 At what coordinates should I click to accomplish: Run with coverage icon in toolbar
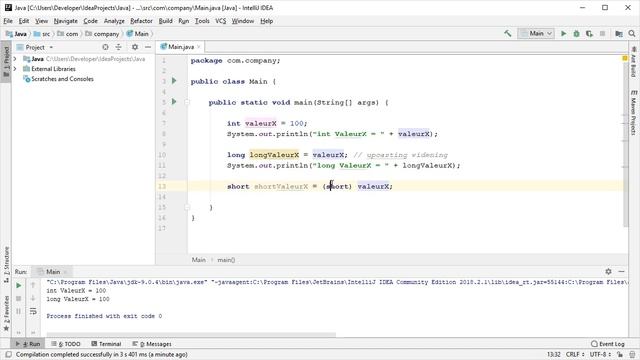coord(589,33)
